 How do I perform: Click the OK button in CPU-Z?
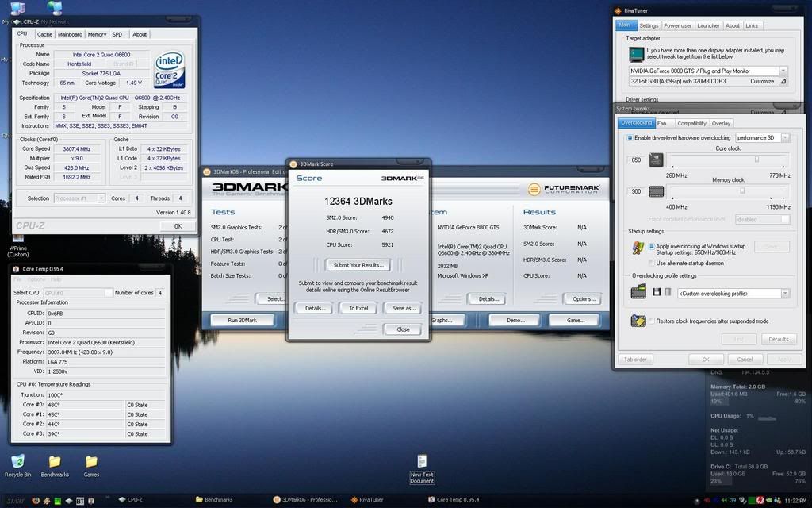pos(178,226)
